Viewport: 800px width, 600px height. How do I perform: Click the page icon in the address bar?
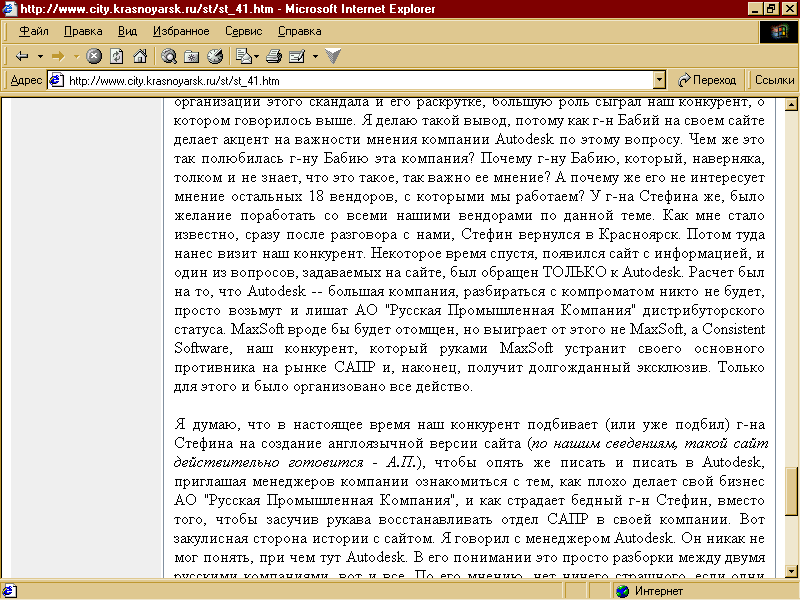(x=57, y=80)
